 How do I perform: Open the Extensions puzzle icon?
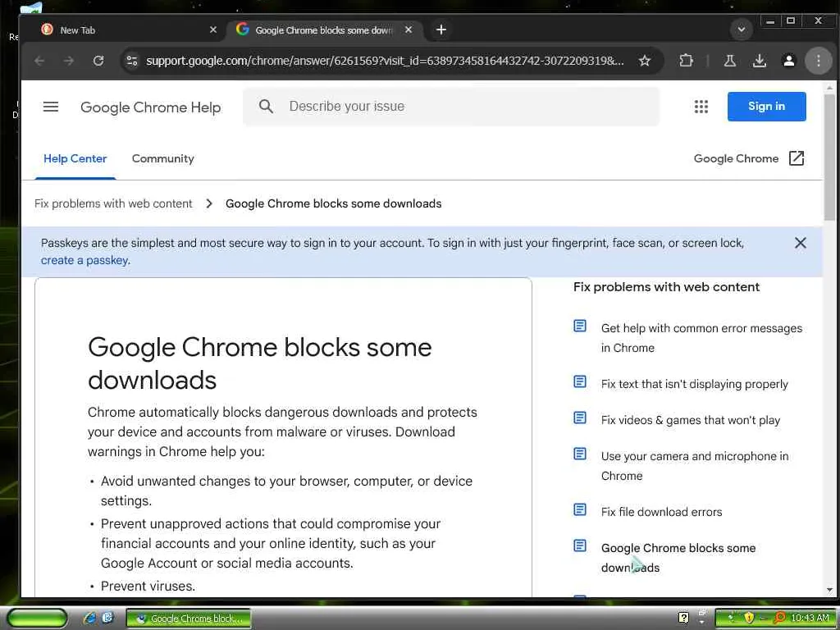point(686,61)
